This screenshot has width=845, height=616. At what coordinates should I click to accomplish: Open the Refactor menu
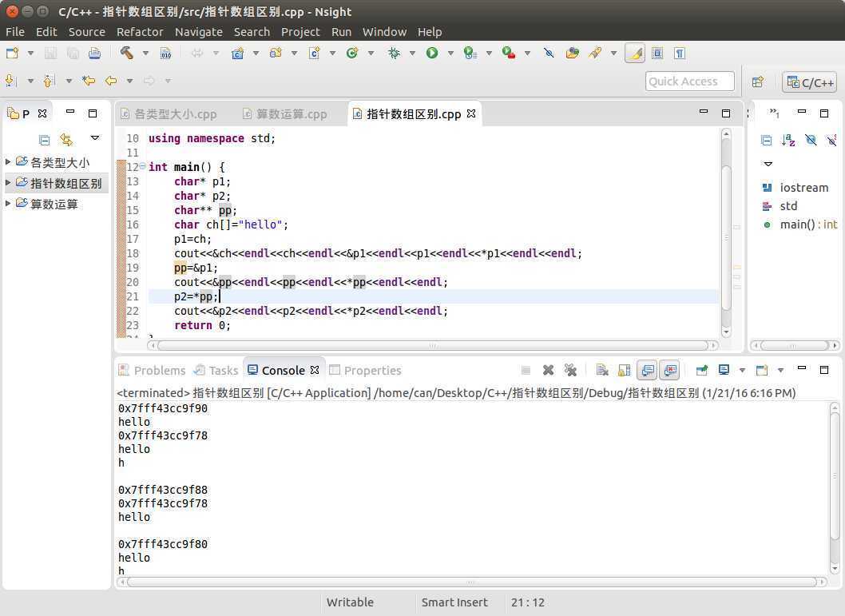pos(140,32)
